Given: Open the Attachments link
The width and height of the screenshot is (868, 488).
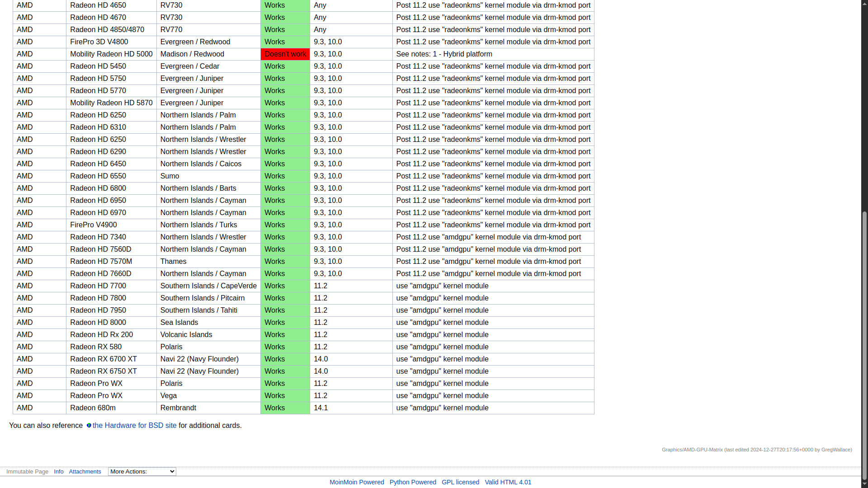Looking at the screenshot, I should [85, 471].
